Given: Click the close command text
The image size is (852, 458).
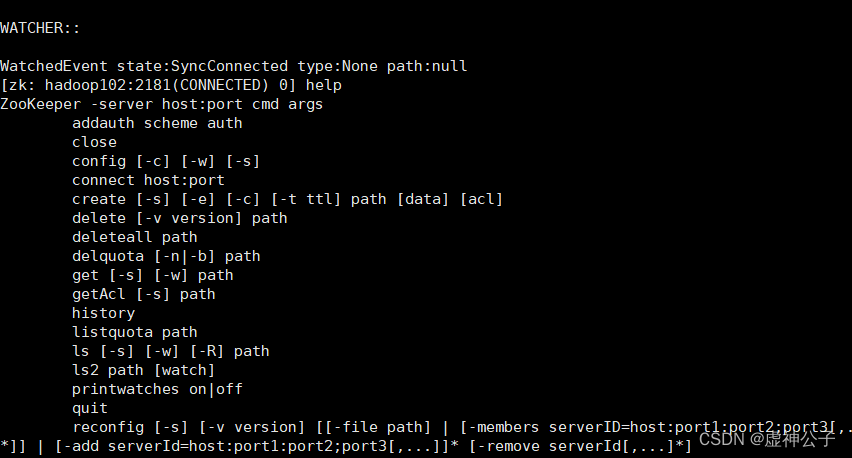Looking at the screenshot, I should (94, 142).
